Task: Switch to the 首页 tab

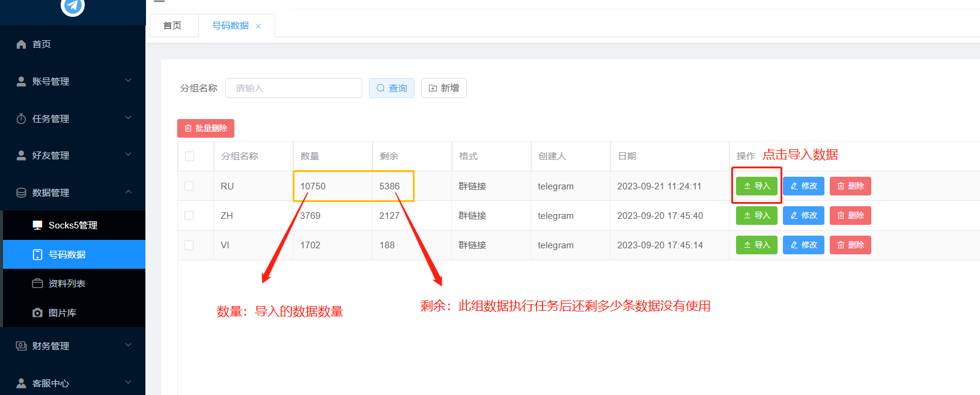Action: tap(172, 26)
